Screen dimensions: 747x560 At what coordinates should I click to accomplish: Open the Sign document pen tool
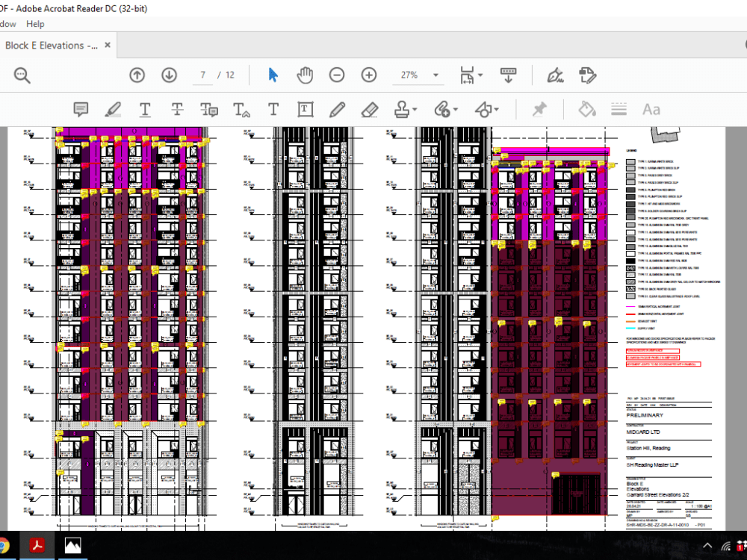[555, 75]
